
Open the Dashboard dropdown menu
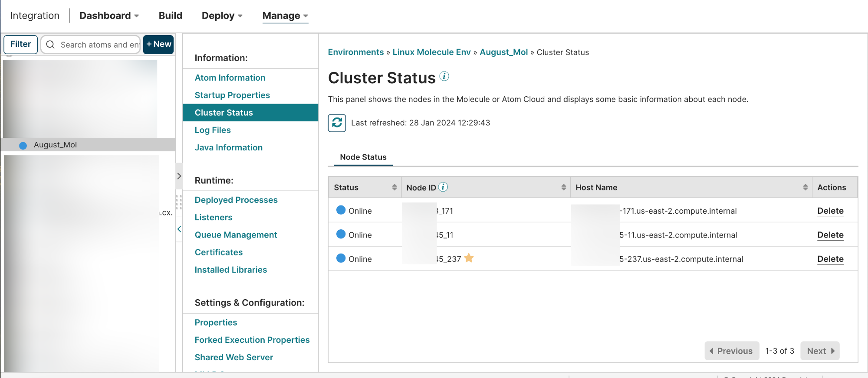pyautogui.click(x=109, y=16)
